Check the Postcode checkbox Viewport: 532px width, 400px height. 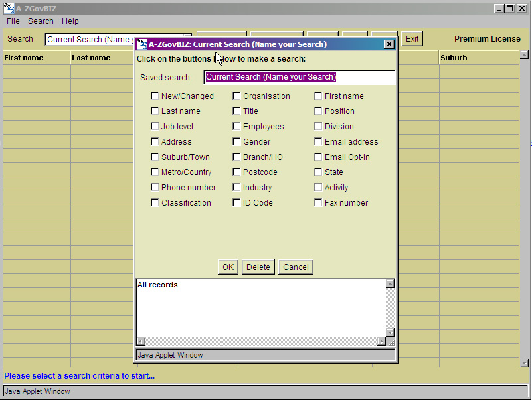click(236, 172)
